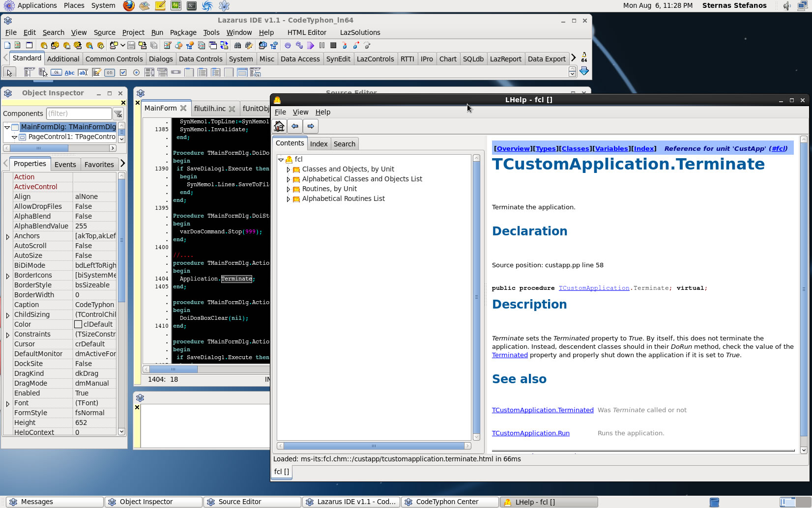Click the Step Into debug icon

[345, 45]
